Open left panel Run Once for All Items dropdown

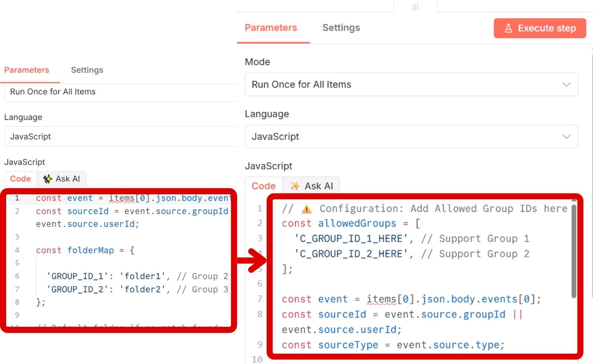(x=121, y=92)
